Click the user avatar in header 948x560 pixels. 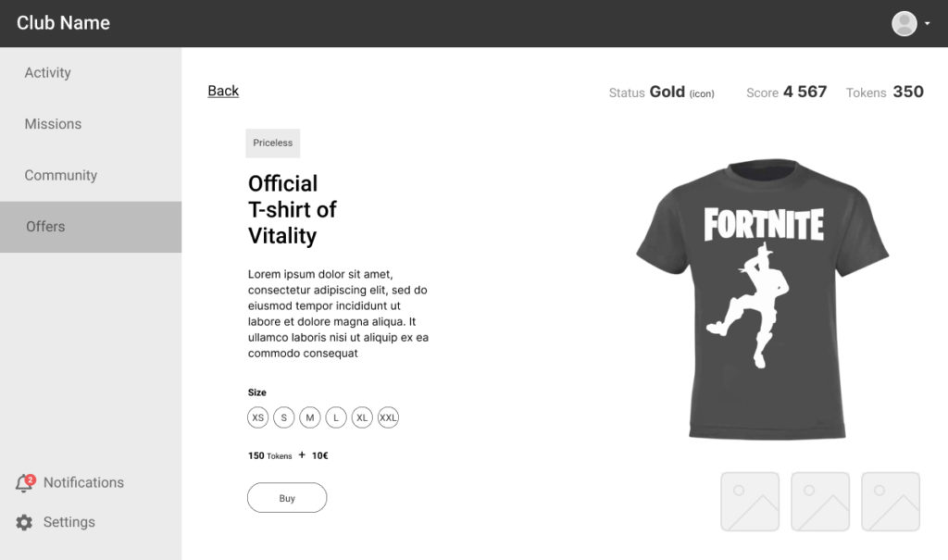904,23
